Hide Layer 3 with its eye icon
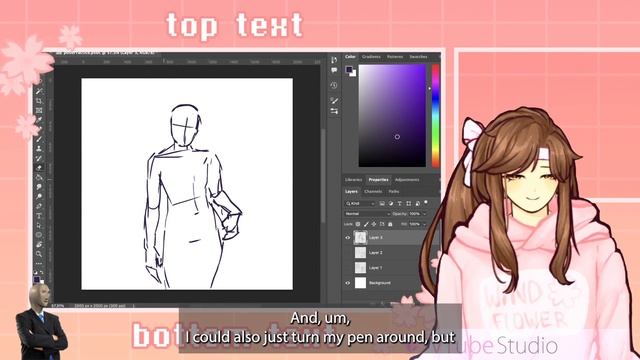Viewport: 640px width, 360px height. [348, 238]
